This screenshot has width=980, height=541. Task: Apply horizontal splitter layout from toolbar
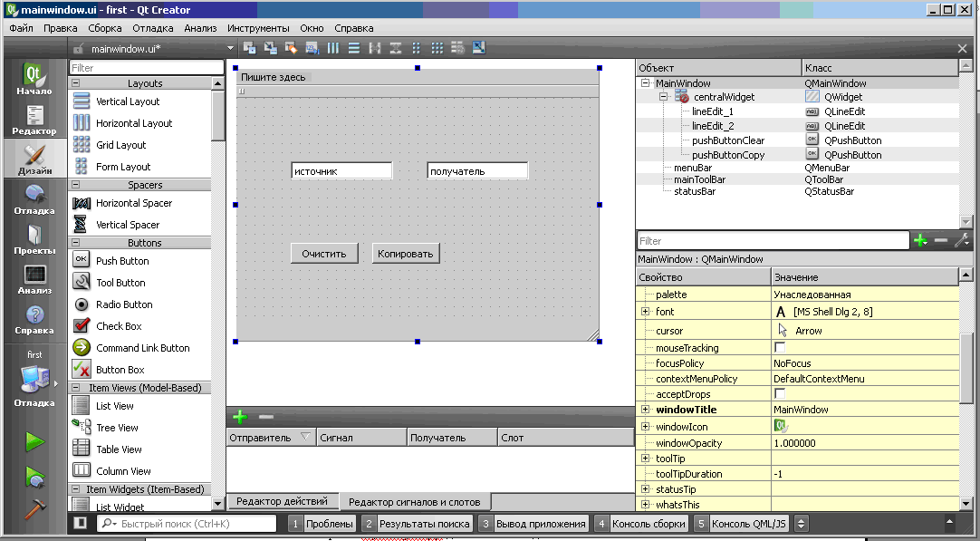click(374, 48)
